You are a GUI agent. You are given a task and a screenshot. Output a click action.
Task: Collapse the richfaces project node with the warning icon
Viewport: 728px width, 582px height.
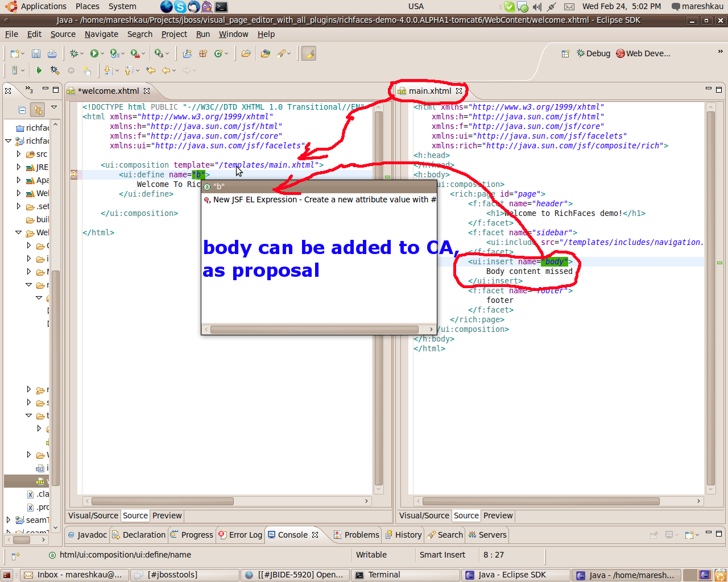(x=9, y=141)
